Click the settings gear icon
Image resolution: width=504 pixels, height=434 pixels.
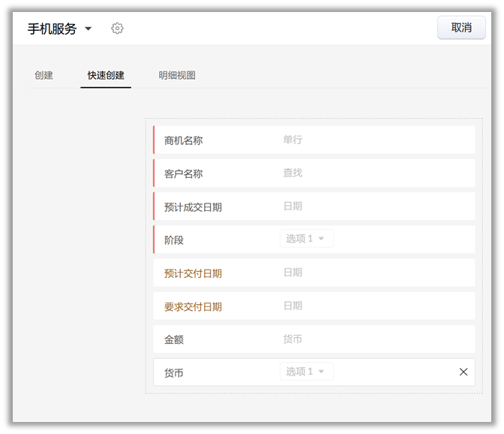(x=117, y=29)
